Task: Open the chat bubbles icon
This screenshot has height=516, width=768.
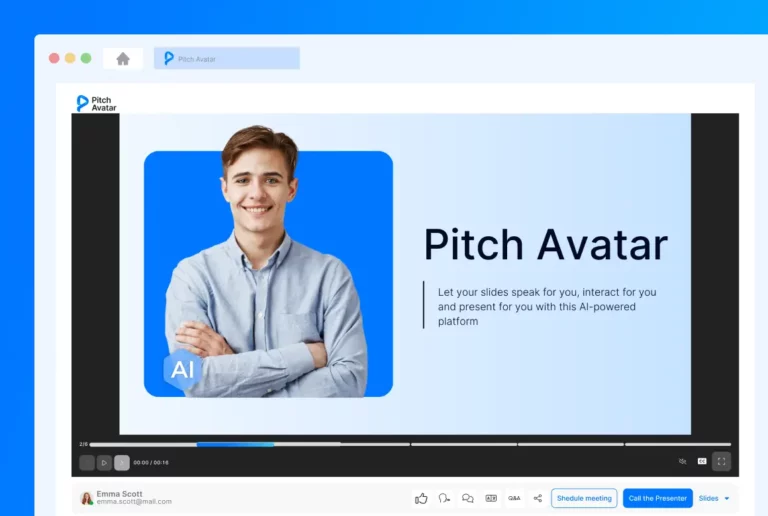Action: click(x=468, y=498)
